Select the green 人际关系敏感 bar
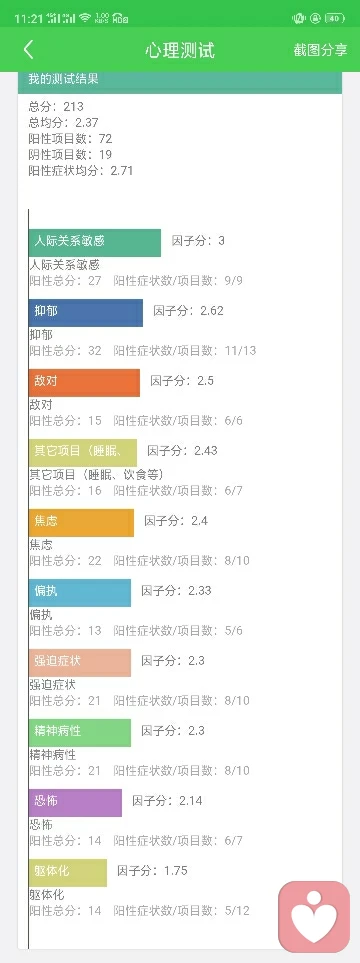The image size is (360, 963). pos(95,243)
